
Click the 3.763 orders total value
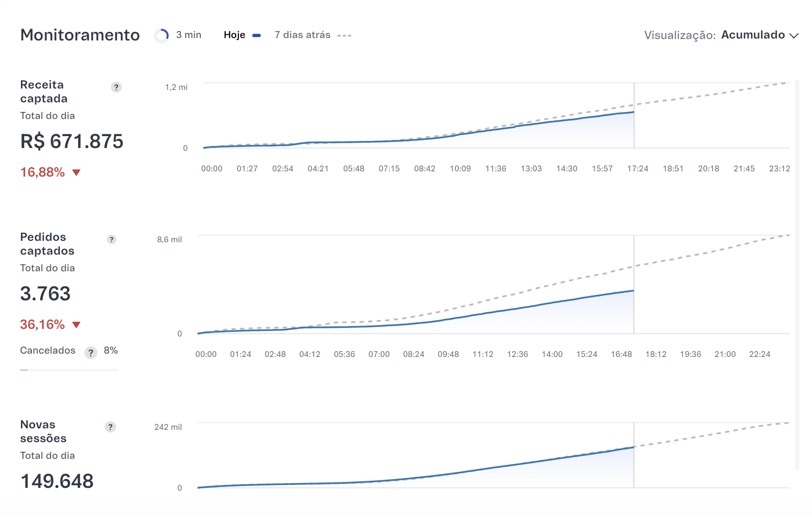pyautogui.click(x=45, y=294)
